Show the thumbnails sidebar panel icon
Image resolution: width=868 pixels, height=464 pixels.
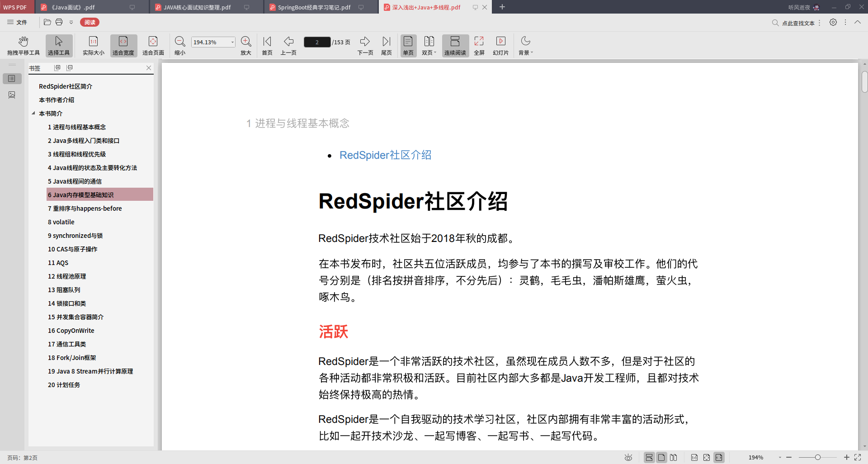(x=12, y=95)
